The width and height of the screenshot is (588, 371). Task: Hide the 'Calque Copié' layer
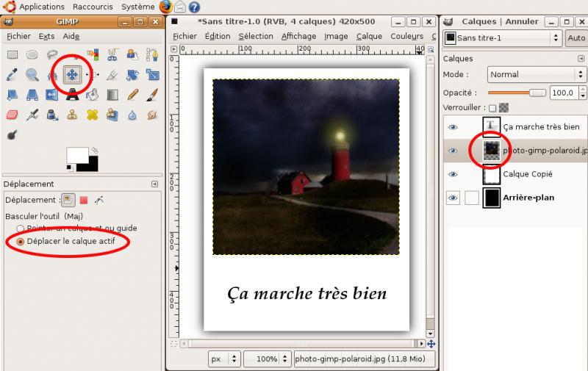tap(453, 174)
